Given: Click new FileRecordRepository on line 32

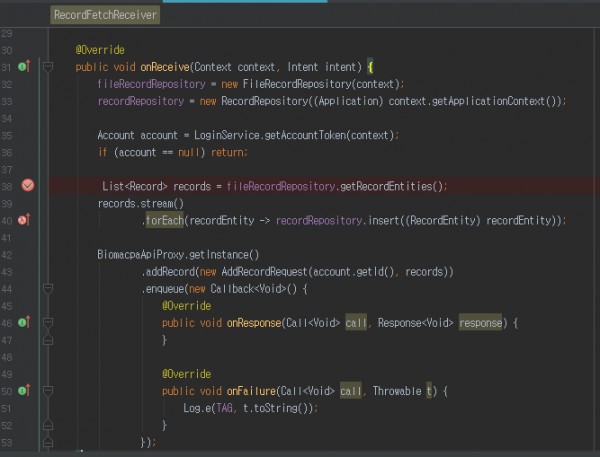Looking at the screenshot, I should pos(286,84).
